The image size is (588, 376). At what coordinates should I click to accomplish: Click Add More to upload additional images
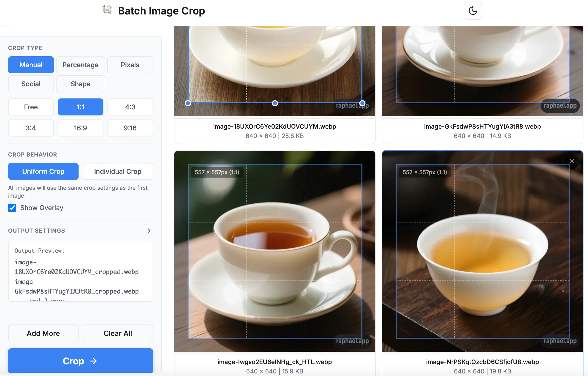tap(43, 333)
